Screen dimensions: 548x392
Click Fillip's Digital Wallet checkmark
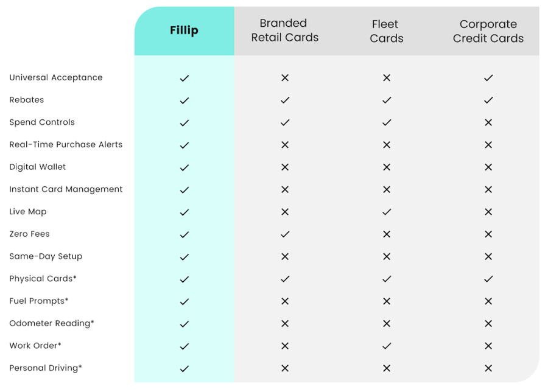184,167
